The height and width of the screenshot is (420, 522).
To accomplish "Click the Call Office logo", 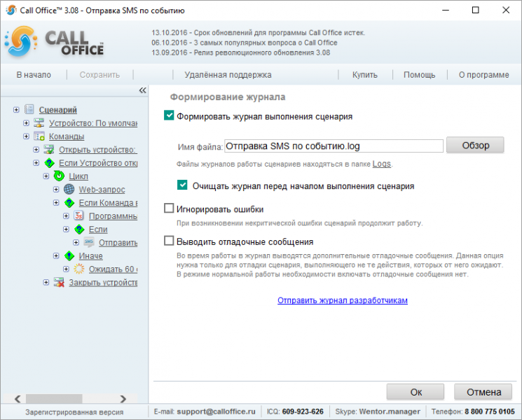I will point(54,41).
